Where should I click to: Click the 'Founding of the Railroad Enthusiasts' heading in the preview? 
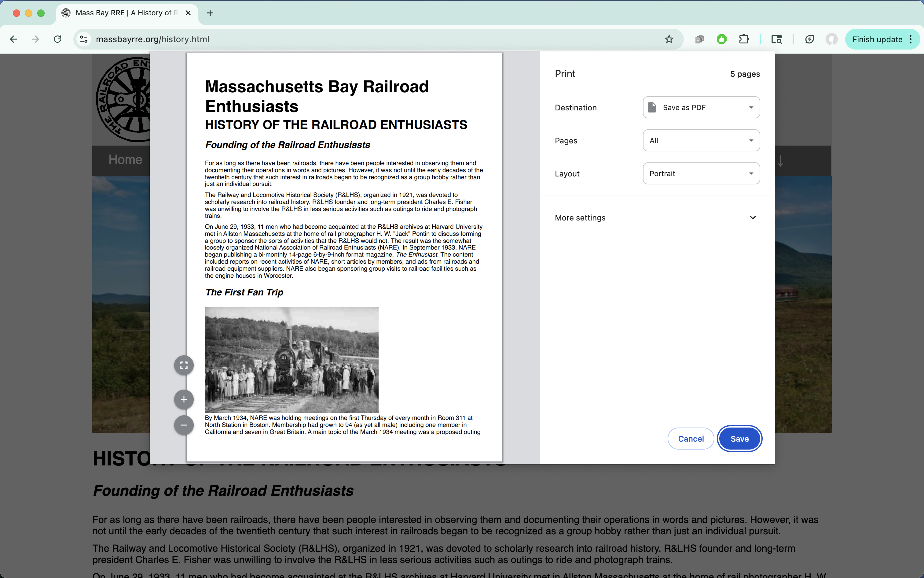click(x=288, y=144)
